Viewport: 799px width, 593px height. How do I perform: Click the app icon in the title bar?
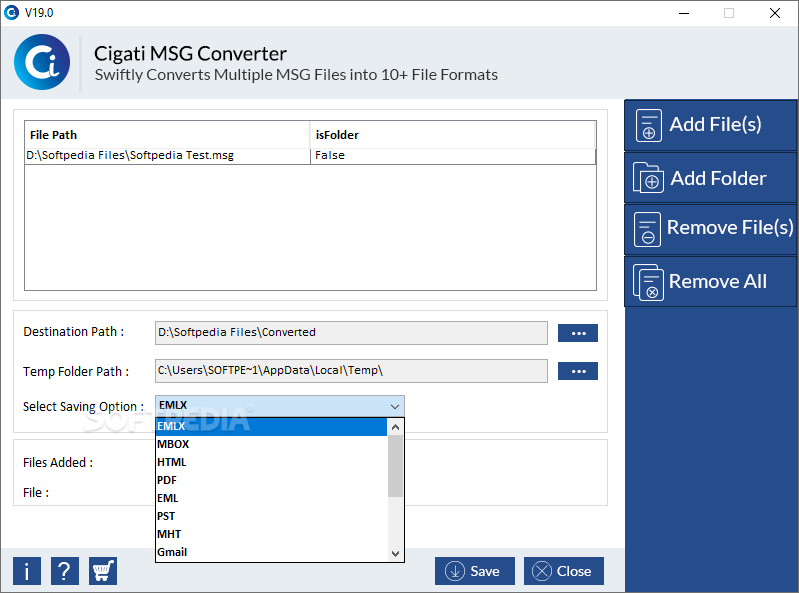click(11, 13)
